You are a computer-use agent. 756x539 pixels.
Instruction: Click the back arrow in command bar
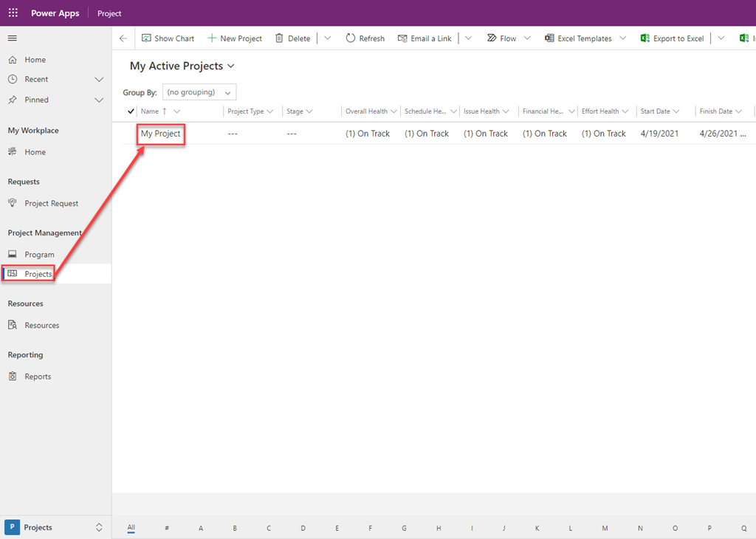coord(123,38)
